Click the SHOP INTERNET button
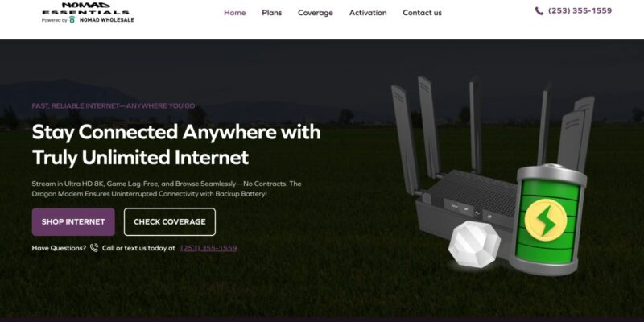 click(73, 222)
